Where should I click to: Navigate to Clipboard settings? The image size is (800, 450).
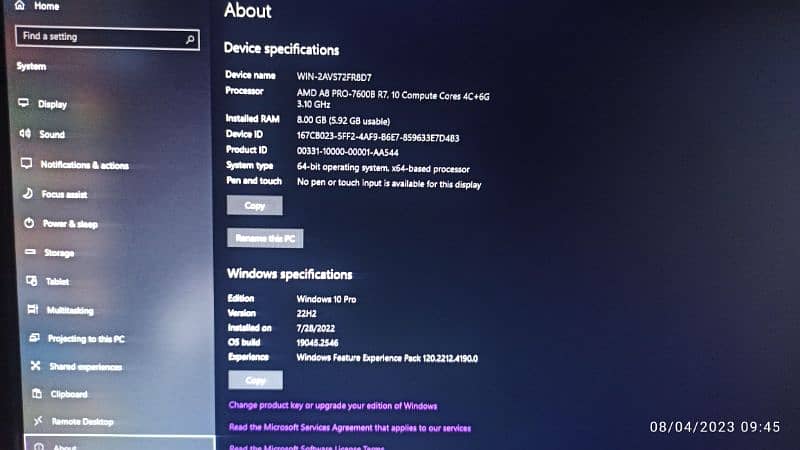tap(69, 394)
